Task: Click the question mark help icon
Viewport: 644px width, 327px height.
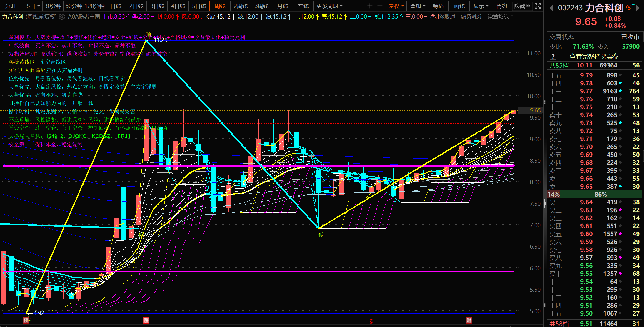Action: pos(553,57)
